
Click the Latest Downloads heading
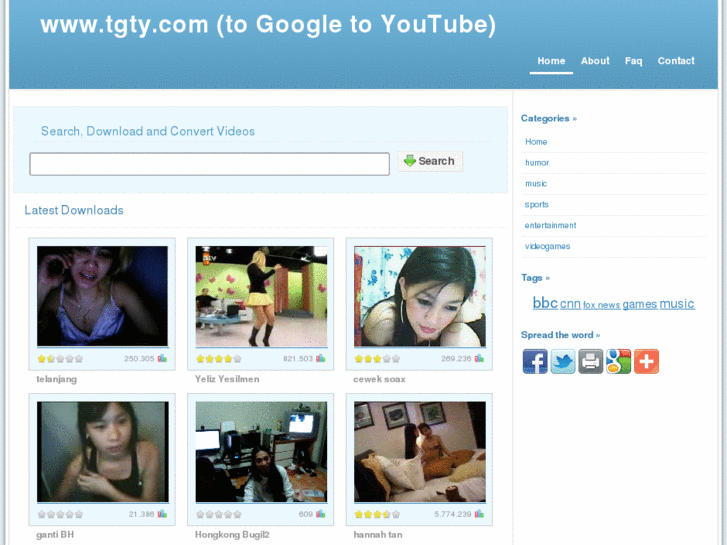[x=74, y=210]
